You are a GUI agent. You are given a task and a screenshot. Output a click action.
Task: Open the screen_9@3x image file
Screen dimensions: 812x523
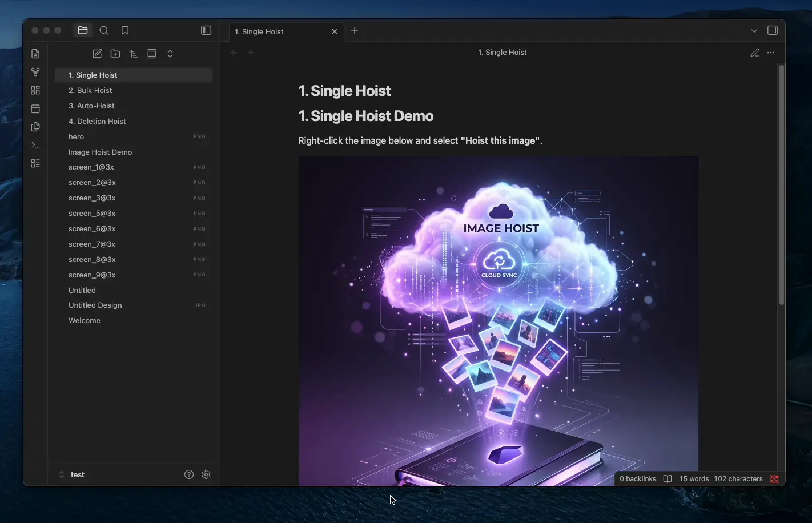[134, 275]
